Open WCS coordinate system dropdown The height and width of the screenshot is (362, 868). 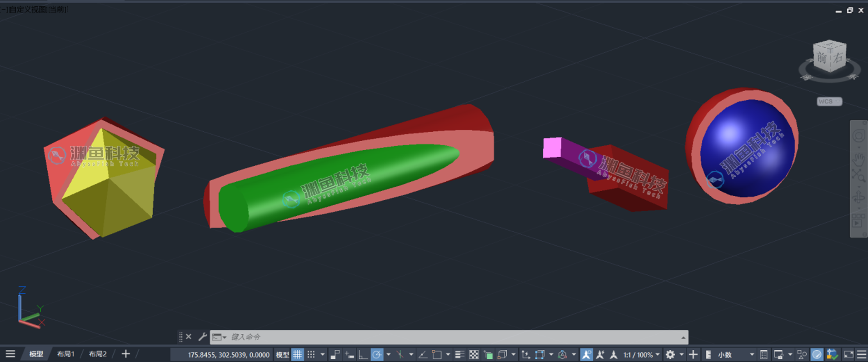829,101
